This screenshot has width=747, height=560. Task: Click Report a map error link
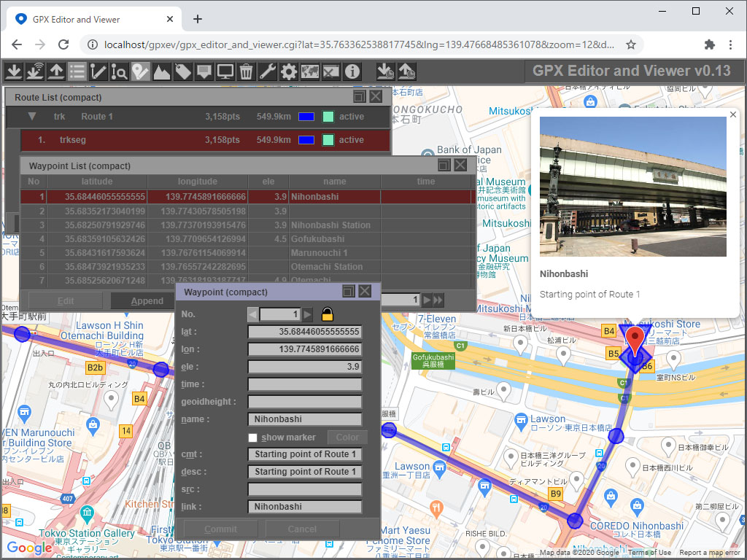point(711,553)
